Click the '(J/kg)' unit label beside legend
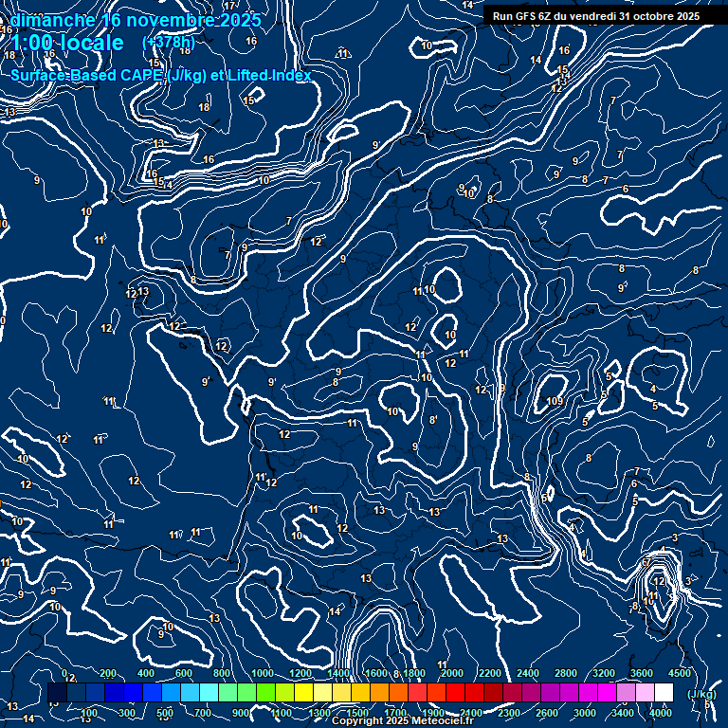Image resolution: width=728 pixels, height=728 pixels. point(701,694)
